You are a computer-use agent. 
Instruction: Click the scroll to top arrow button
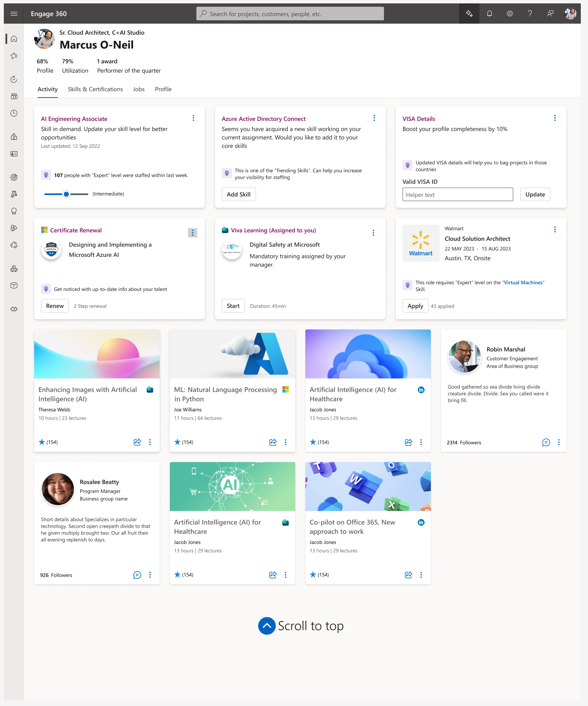[267, 626]
